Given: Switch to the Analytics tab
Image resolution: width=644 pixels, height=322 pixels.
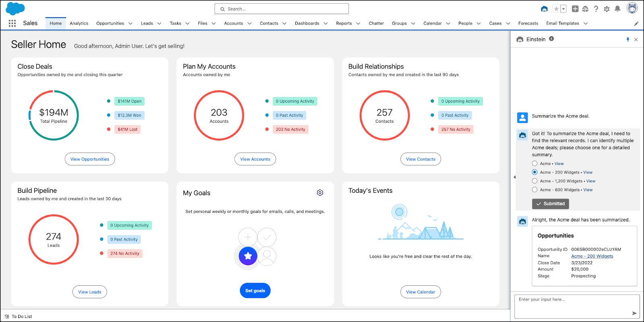Looking at the screenshot, I should coord(79,23).
